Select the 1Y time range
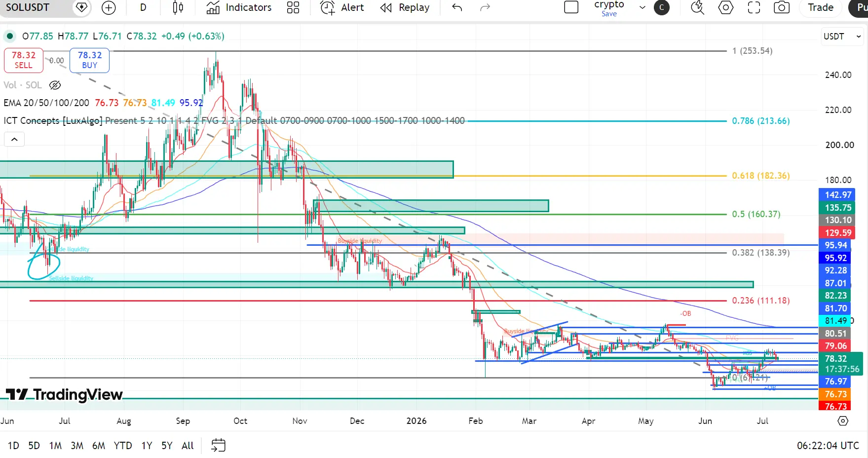The width and height of the screenshot is (868, 458). [x=147, y=446]
